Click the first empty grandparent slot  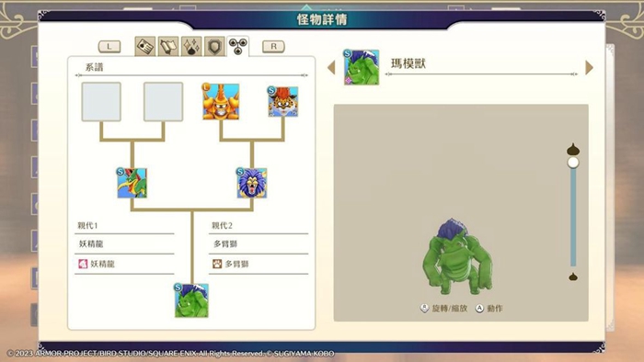point(101,102)
